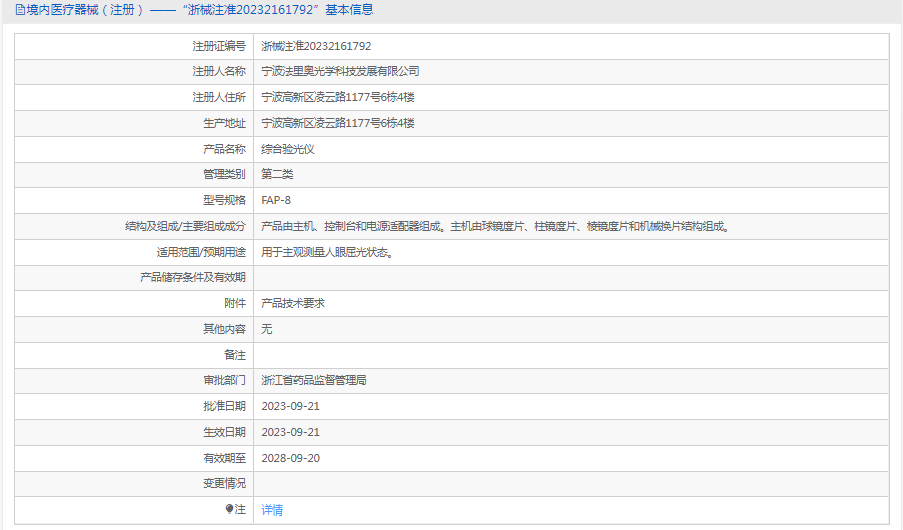Click the 审批部门 label
903x530 pixels.
point(224,380)
